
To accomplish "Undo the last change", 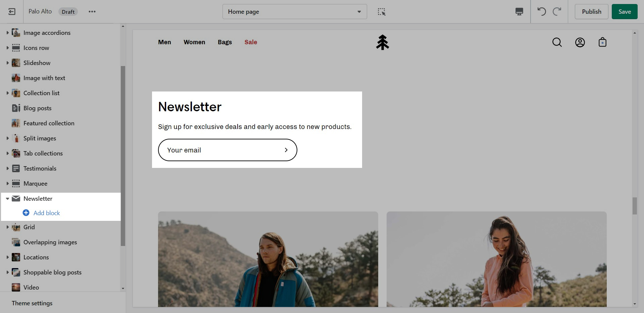I will coord(541,12).
